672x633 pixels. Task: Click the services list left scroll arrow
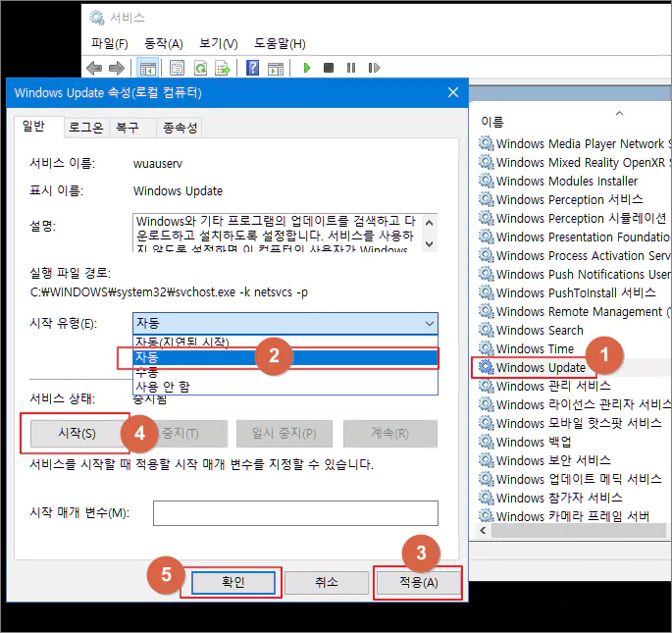coord(484,531)
